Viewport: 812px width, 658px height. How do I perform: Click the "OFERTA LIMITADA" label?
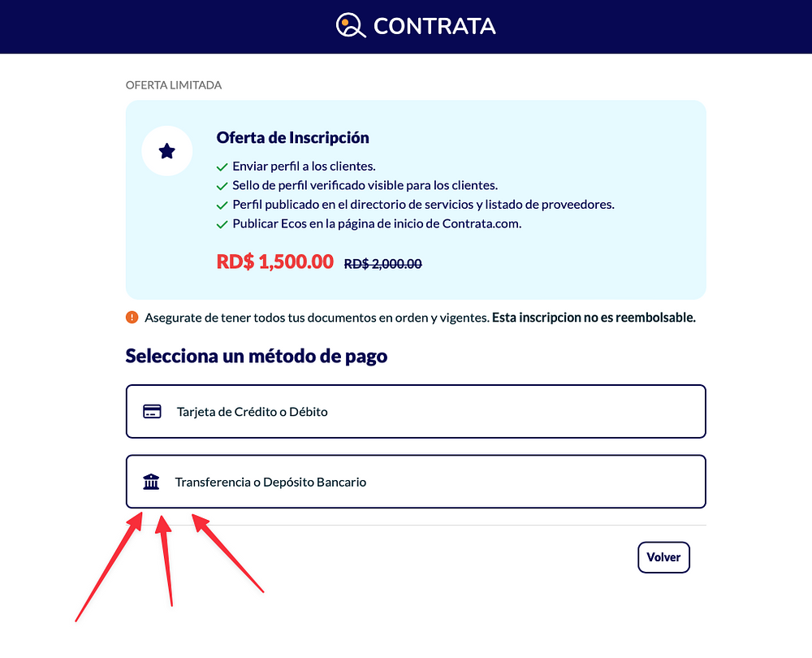[x=173, y=85]
